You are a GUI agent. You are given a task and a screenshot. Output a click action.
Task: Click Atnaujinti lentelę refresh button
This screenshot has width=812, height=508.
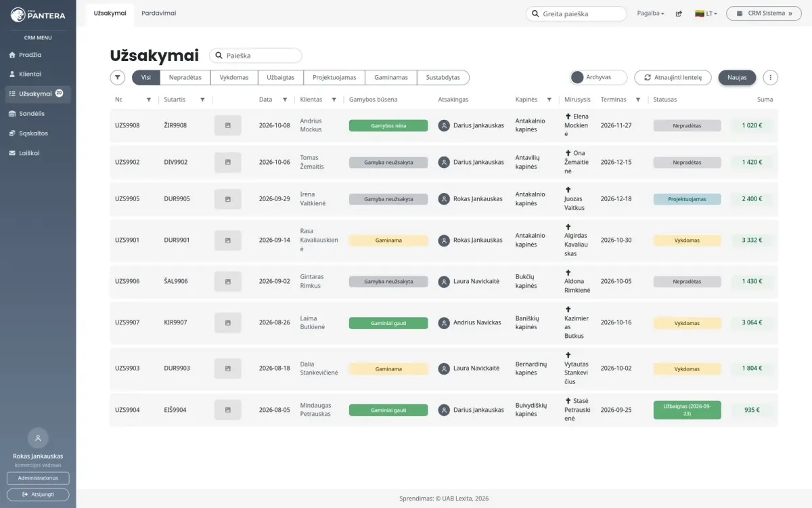tap(673, 78)
